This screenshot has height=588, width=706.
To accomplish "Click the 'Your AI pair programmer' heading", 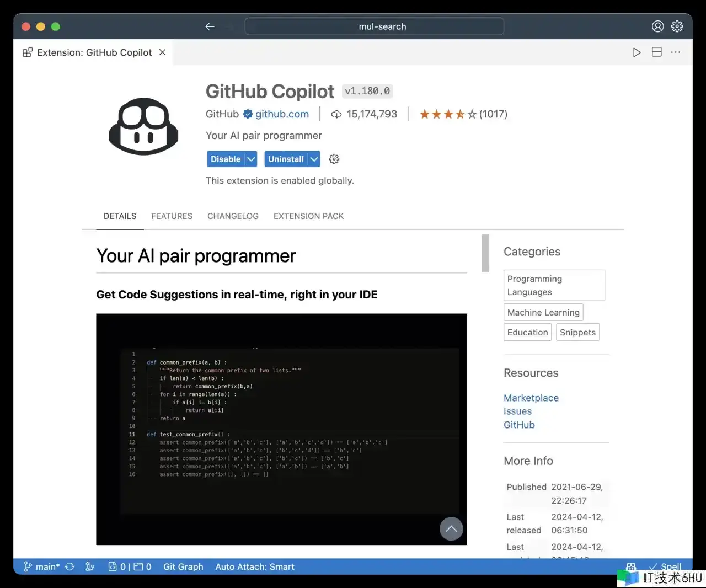I will [x=196, y=256].
